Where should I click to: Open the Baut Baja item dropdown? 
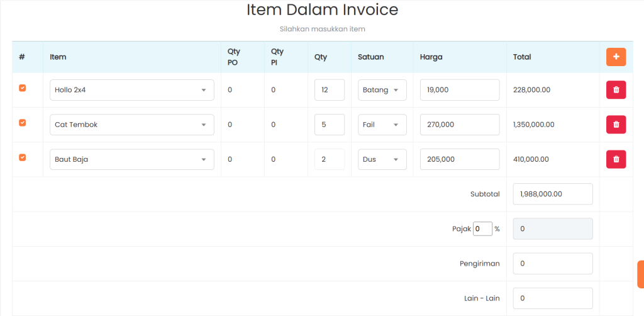131,159
